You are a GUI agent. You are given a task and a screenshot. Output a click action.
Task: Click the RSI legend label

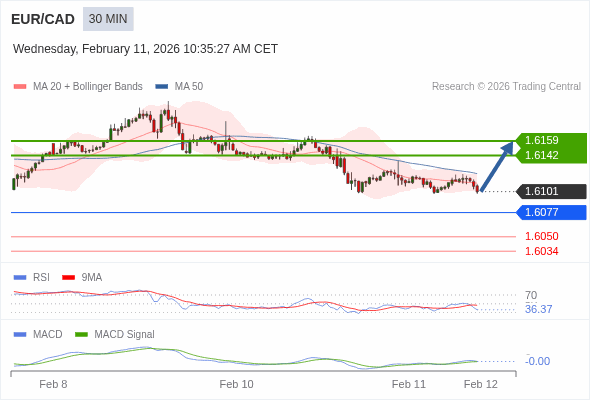click(41, 278)
